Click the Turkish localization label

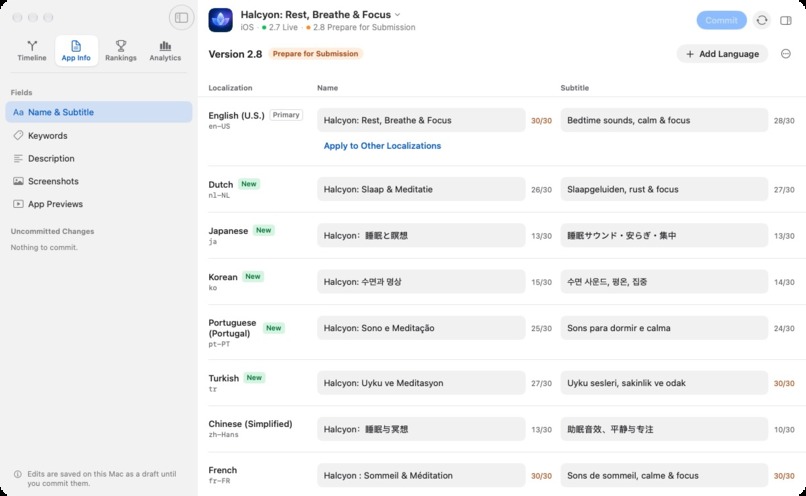coord(224,378)
